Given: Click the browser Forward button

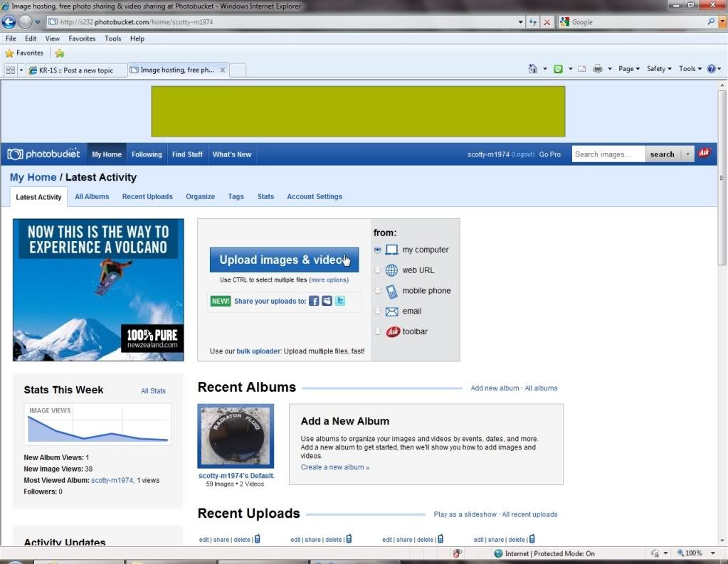Looking at the screenshot, I should (25, 22).
